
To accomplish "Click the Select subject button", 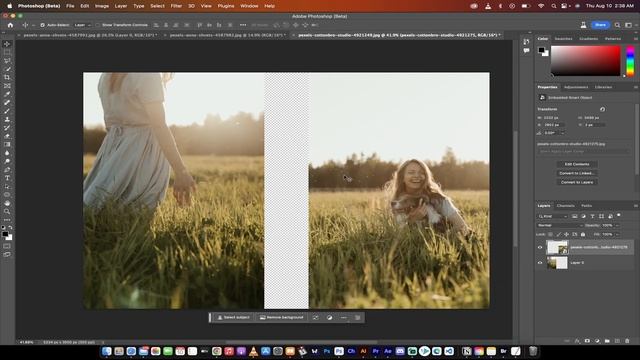I will (x=233, y=317).
